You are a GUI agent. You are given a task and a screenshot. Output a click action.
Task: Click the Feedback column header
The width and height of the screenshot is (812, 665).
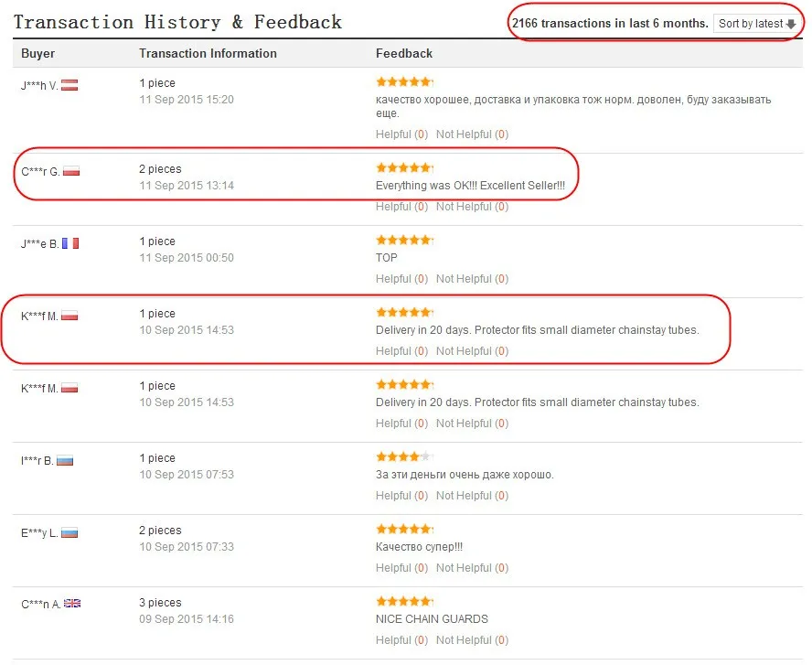click(x=404, y=53)
